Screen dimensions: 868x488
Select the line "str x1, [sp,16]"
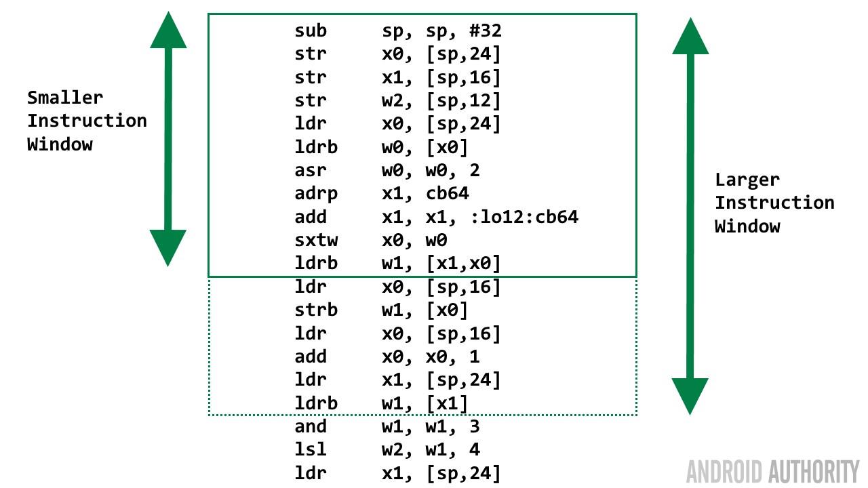coord(398,77)
